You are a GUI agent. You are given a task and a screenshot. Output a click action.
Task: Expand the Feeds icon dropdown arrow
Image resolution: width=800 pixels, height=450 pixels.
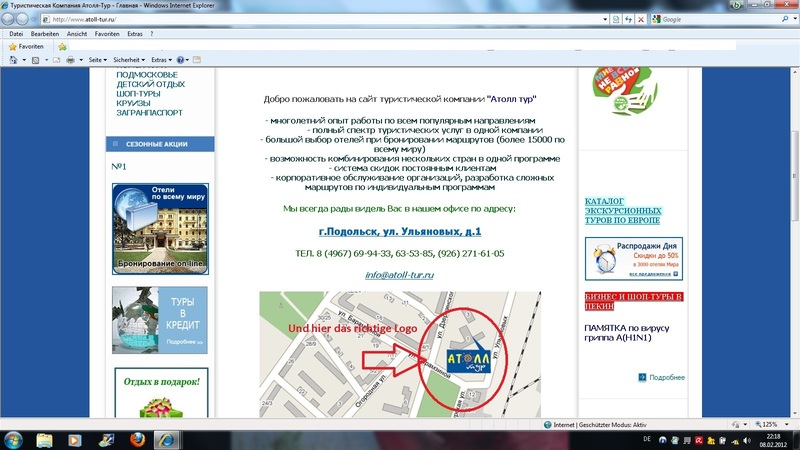click(x=46, y=60)
